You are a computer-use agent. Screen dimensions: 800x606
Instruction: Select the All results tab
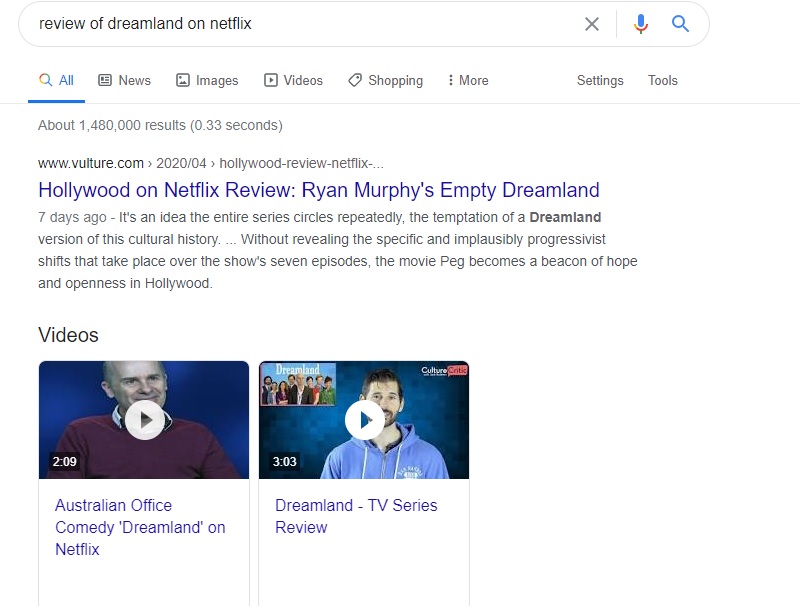tap(56, 81)
